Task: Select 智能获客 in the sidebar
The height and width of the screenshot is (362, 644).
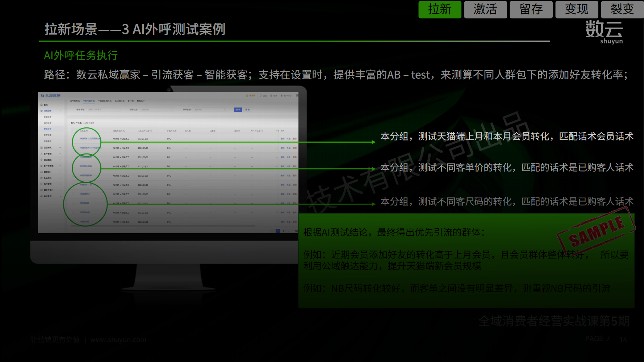Action: pyautogui.click(x=47, y=129)
